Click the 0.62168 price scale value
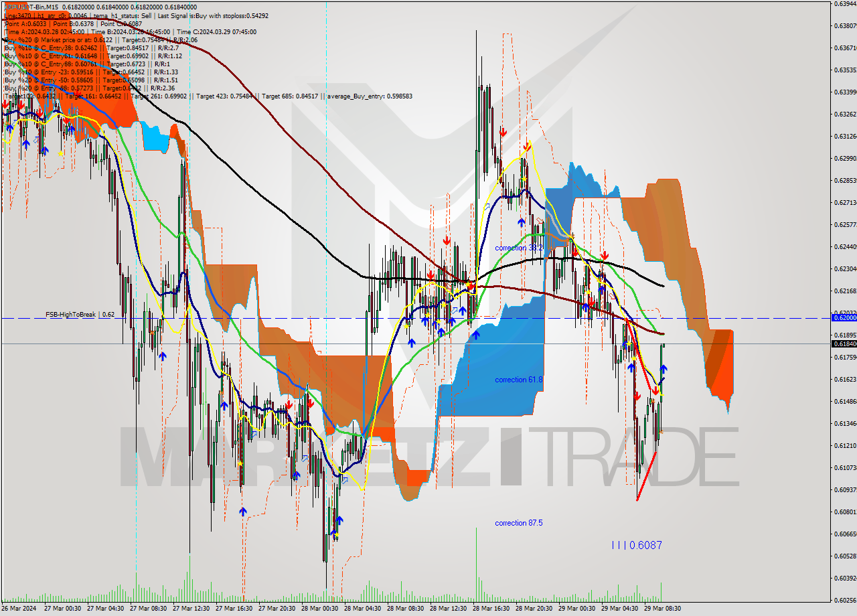 (x=845, y=291)
